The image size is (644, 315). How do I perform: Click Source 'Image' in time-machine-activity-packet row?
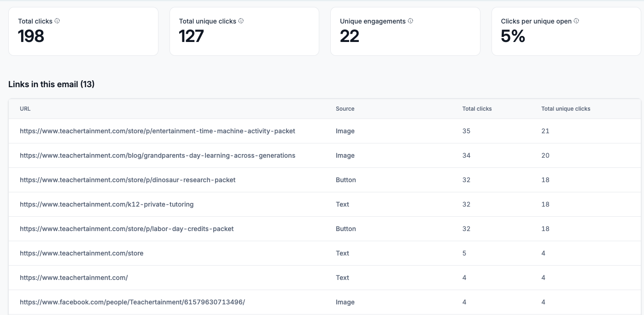click(345, 131)
